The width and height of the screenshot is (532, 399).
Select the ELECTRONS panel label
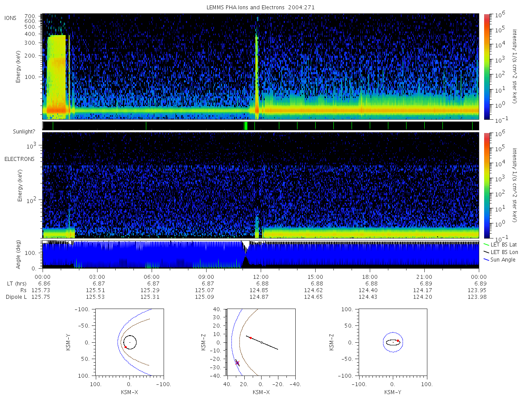[x=19, y=159]
